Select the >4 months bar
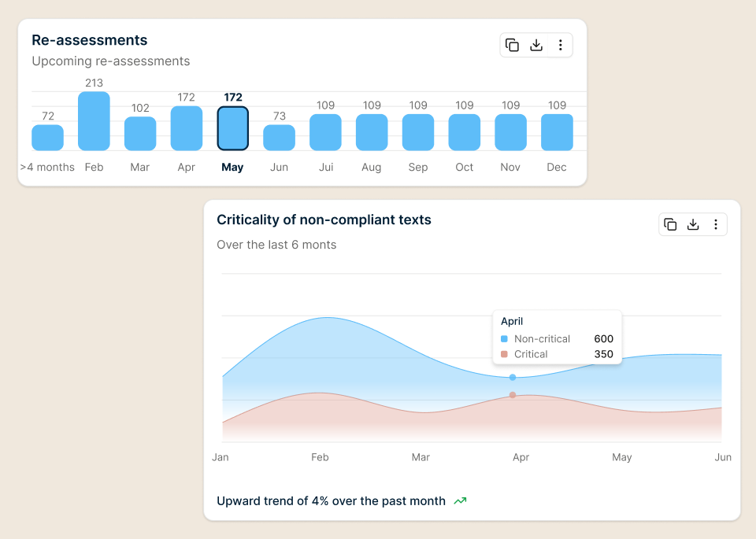The image size is (756, 539). (48, 138)
